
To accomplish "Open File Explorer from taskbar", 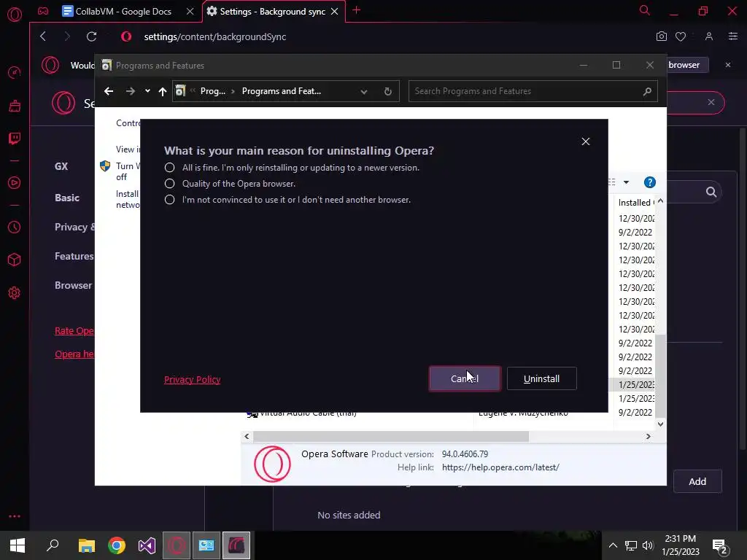I will tap(87, 545).
